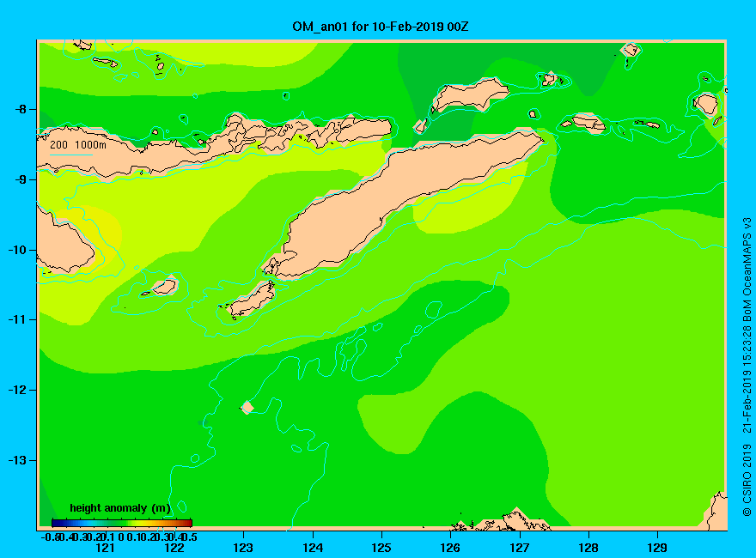Image resolution: width=756 pixels, height=558 pixels.
Task: Click the longitude label "128"
Action: coord(588,548)
